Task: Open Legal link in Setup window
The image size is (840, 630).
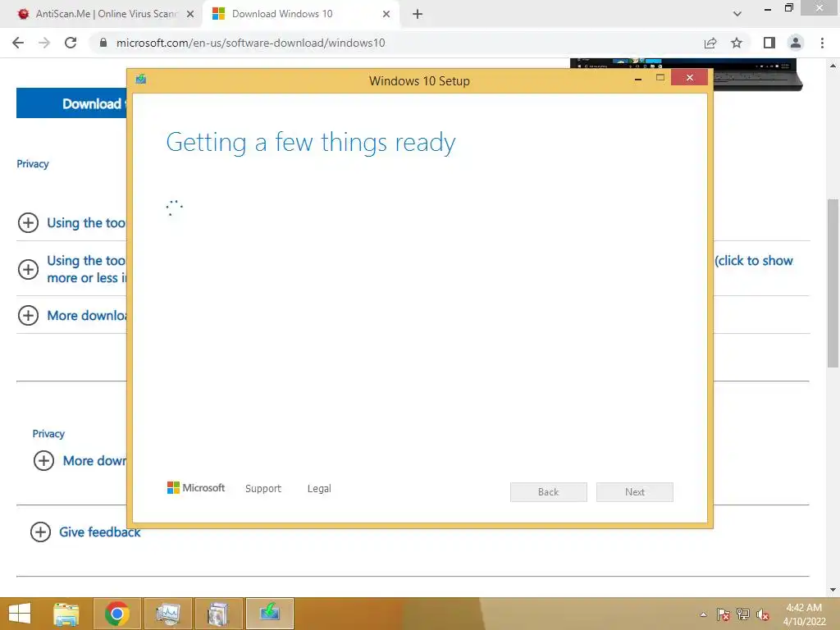Action: [319, 489]
